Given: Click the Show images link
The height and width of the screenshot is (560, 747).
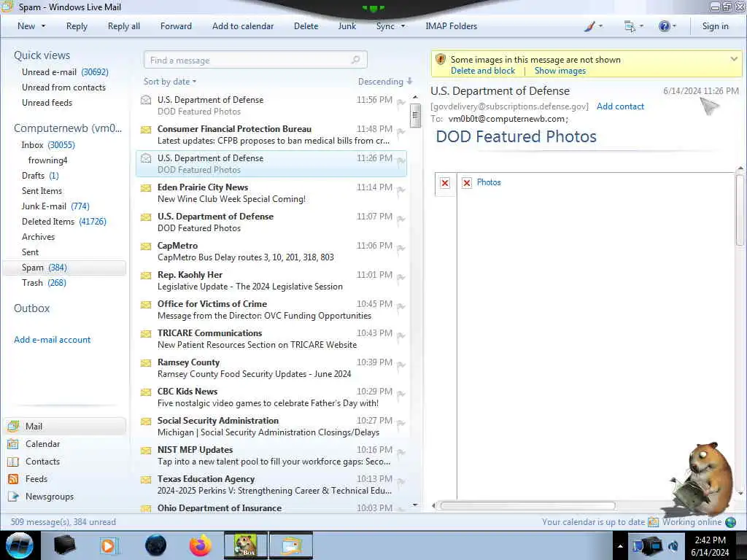Looking at the screenshot, I should [x=560, y=71].
